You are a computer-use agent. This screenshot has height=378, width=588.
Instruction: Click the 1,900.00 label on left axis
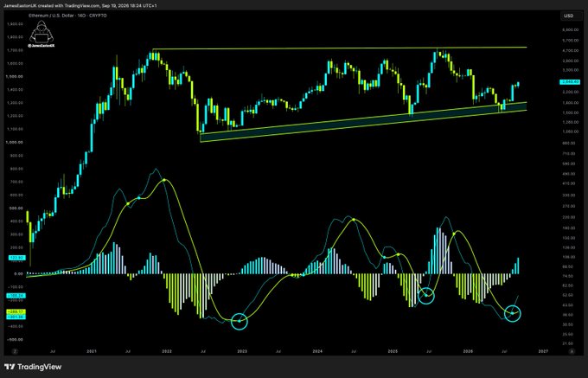(x=16, y=23)
